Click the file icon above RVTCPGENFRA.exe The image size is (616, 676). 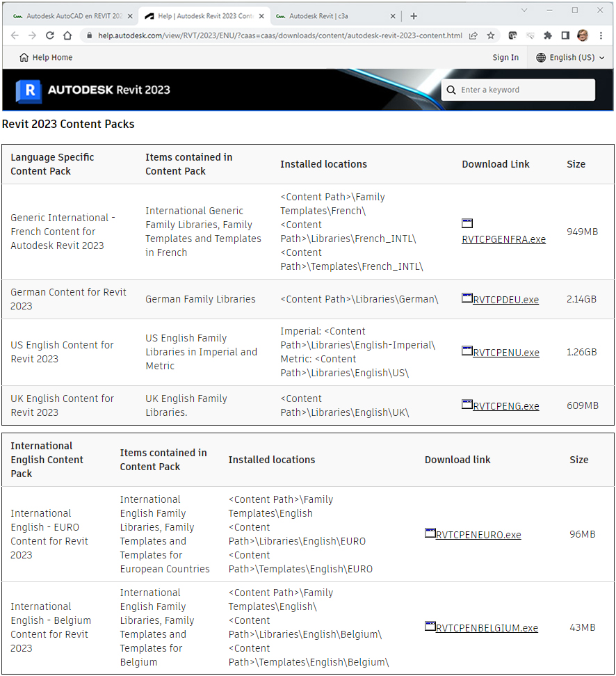click(x=467, y=223)
